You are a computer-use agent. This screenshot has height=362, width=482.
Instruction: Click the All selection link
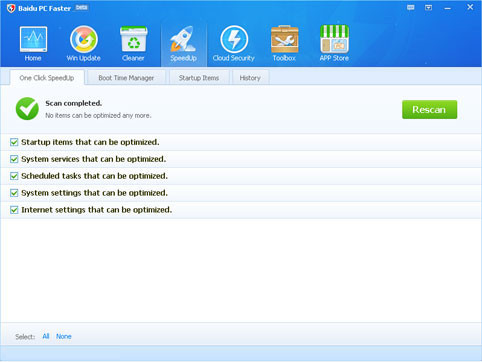coord(46,336)
